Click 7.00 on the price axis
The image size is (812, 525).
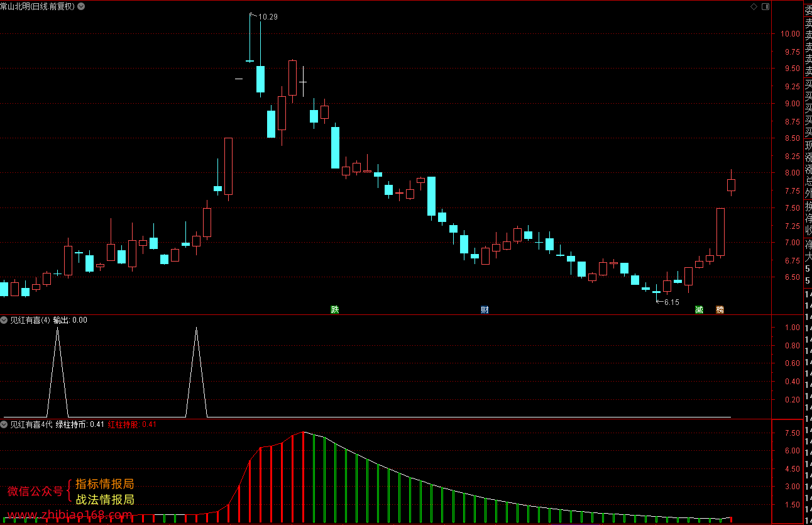792,243
